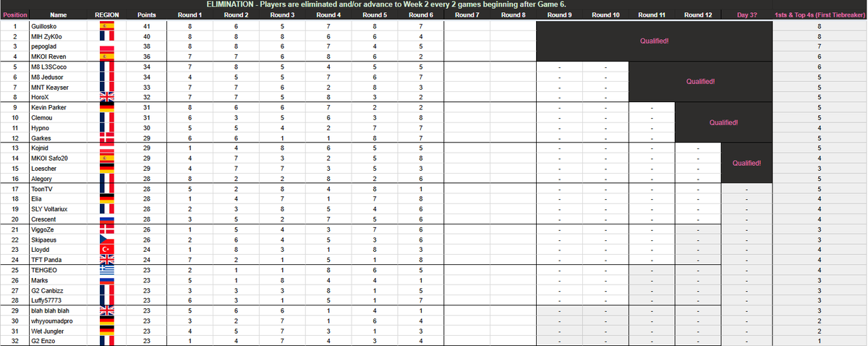868x346 pixels.
Task: Click the Qualified! block under Round 9-12
Action: [655, 41]
